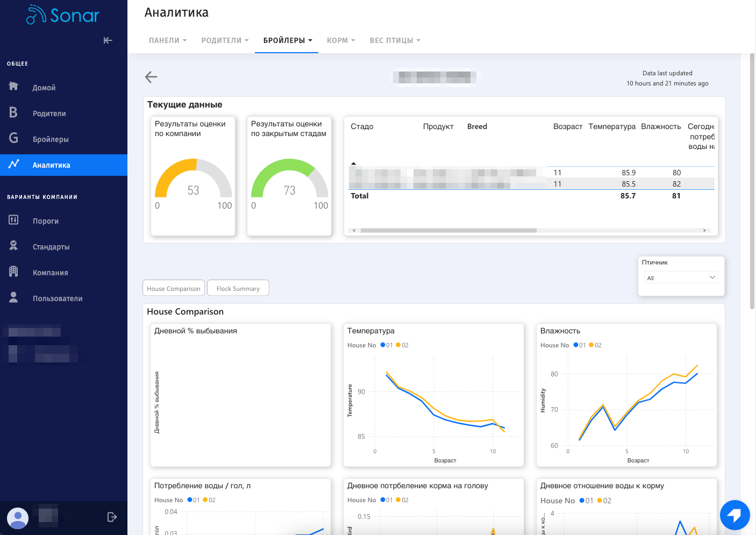Click the Total row label
756x535 pixels.
tap(360, 196)
